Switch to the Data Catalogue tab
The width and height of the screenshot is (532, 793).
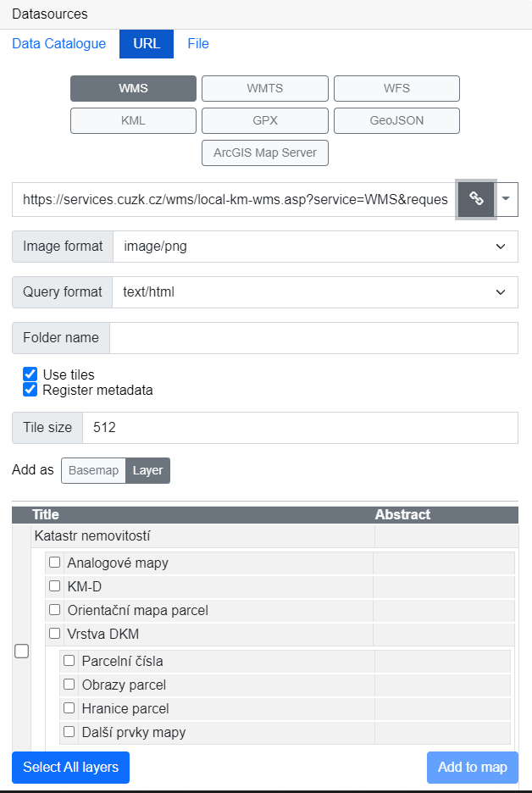(x=59, y=44)
